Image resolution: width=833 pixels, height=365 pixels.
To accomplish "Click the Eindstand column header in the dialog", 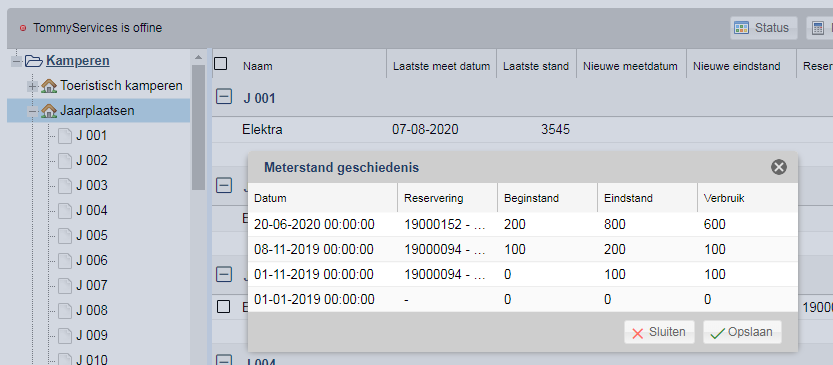I will pyautogui.click(x=647, y=198).
